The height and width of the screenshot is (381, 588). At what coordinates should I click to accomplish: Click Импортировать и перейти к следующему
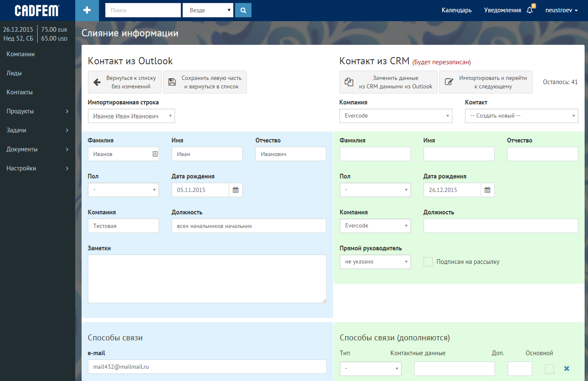[486, 82]
